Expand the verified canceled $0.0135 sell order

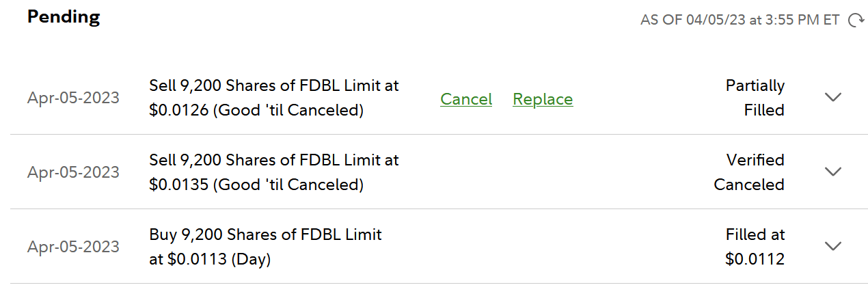(832, 172)
